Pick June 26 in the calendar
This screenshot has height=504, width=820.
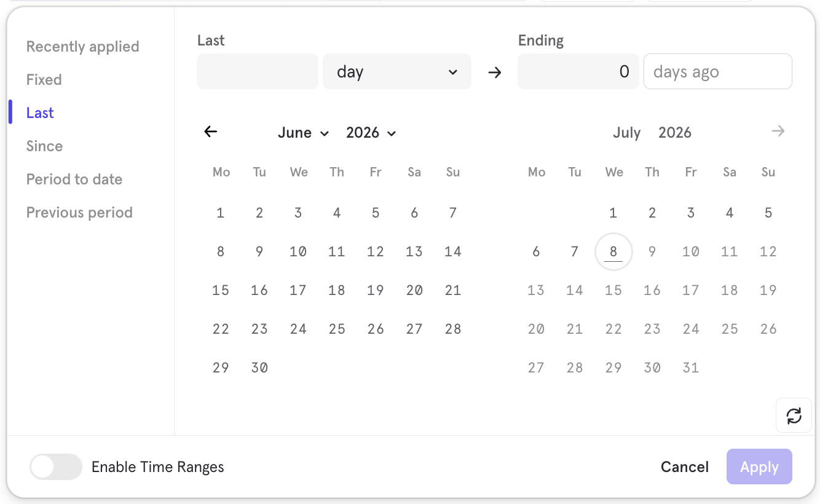[x=376, y=329]
